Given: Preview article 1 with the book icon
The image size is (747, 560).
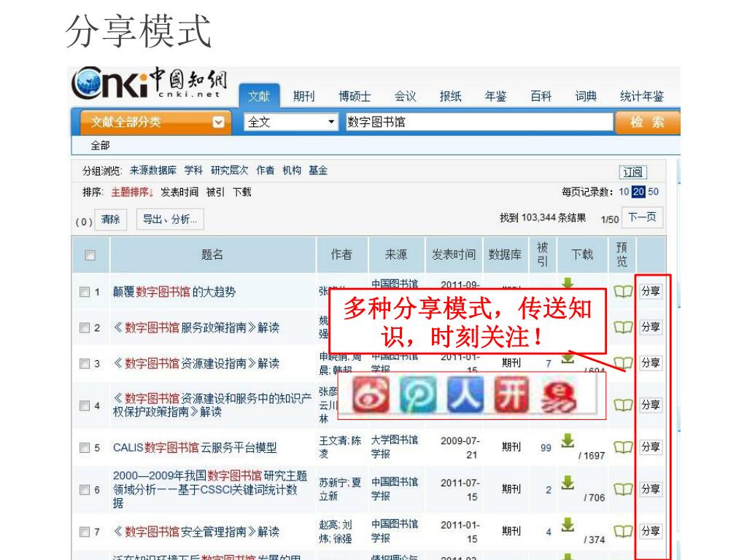Looking at the screenshot, I should 623,291.
